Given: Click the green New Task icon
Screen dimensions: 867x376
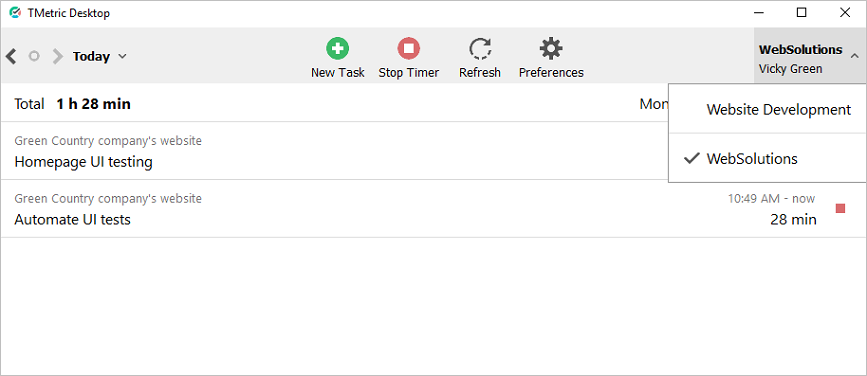Looking at the screenshot, I should click(x=337, y=49).
